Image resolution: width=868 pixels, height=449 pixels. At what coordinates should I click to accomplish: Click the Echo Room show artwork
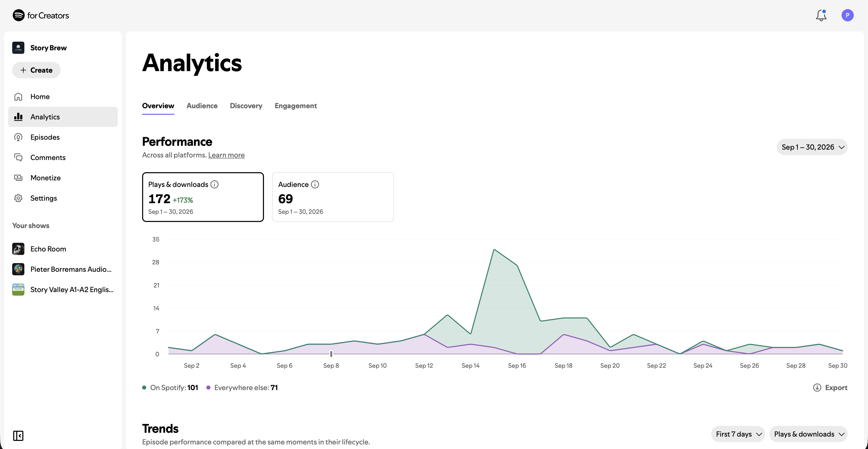(18, 249)
